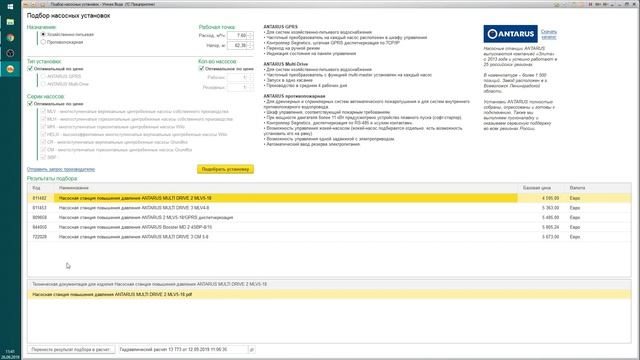Open the Windows Start button

click(10, 7)
